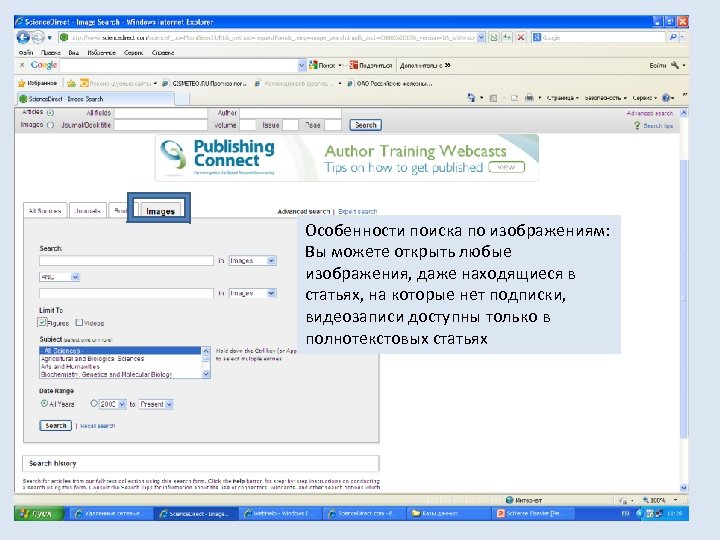
Task: Click the browser Back arrow button
Action: pyautogui.click(x=23, y=37)
